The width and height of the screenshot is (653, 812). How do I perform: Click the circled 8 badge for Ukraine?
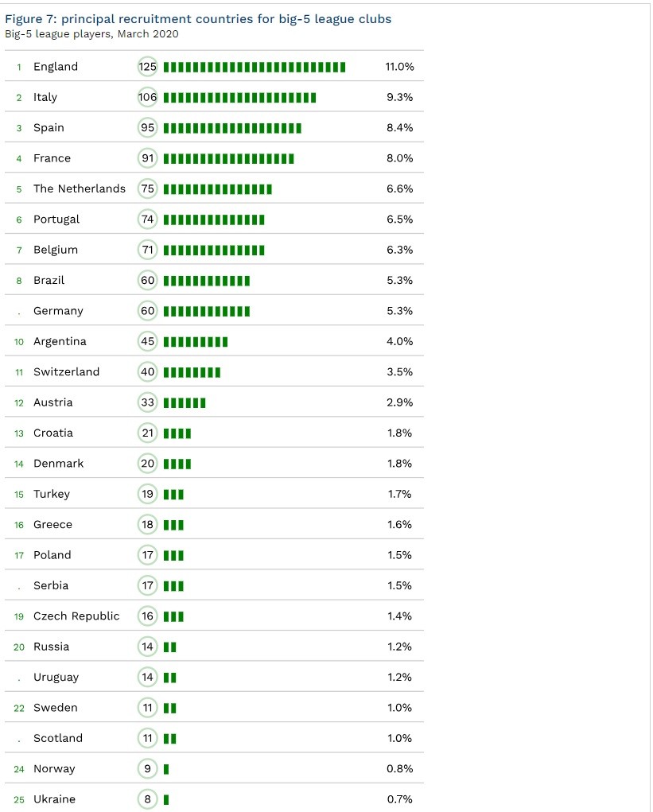(148, 799)
